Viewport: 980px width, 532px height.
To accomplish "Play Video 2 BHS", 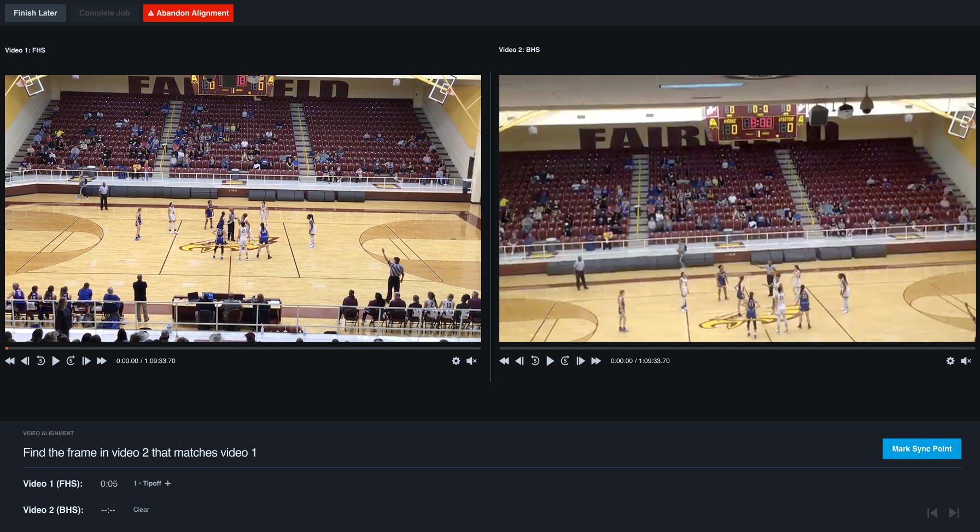I will [x=550, y=361].
